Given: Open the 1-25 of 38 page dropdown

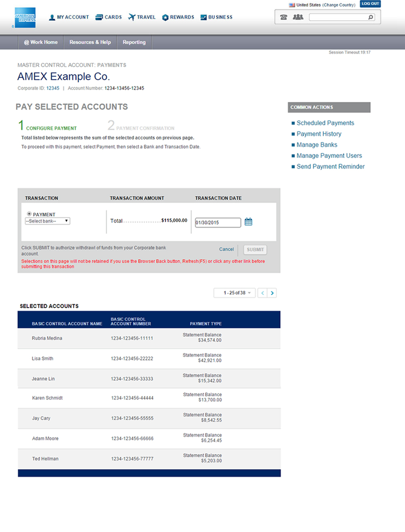Looking at the screenshot, I should [235, 293].
